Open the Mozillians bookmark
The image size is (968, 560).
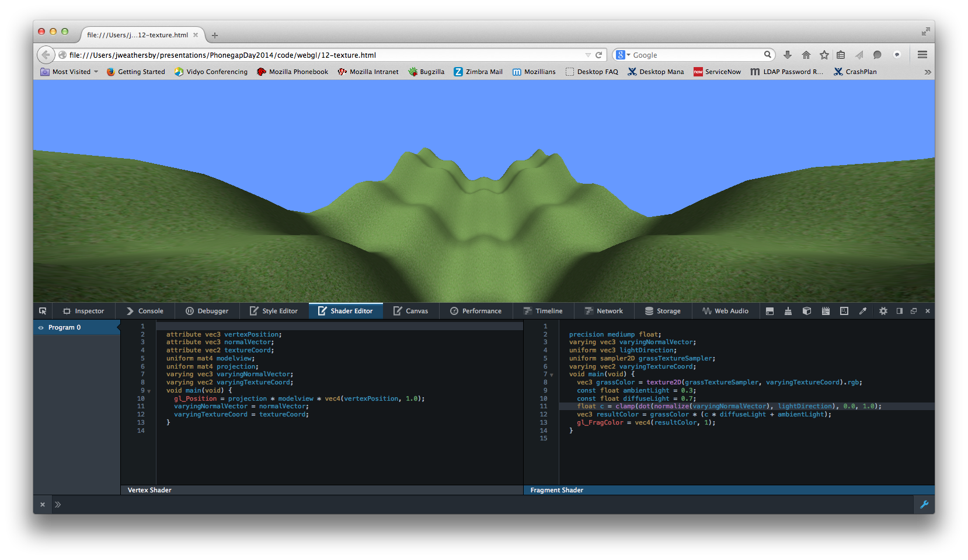click(x=534, y=72)
